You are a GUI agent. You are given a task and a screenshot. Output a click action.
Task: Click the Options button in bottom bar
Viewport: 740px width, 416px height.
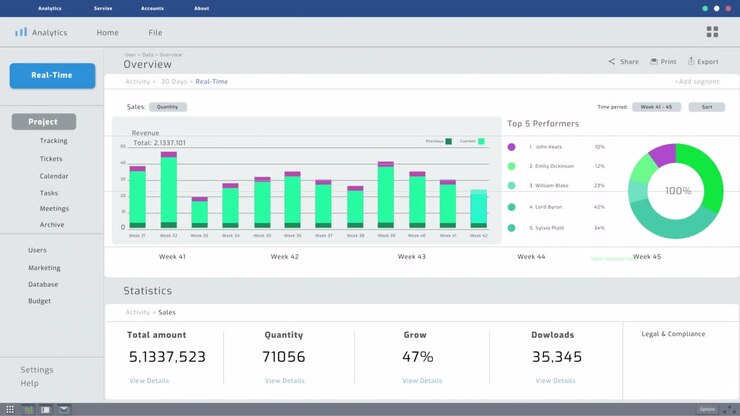[707, 409]
